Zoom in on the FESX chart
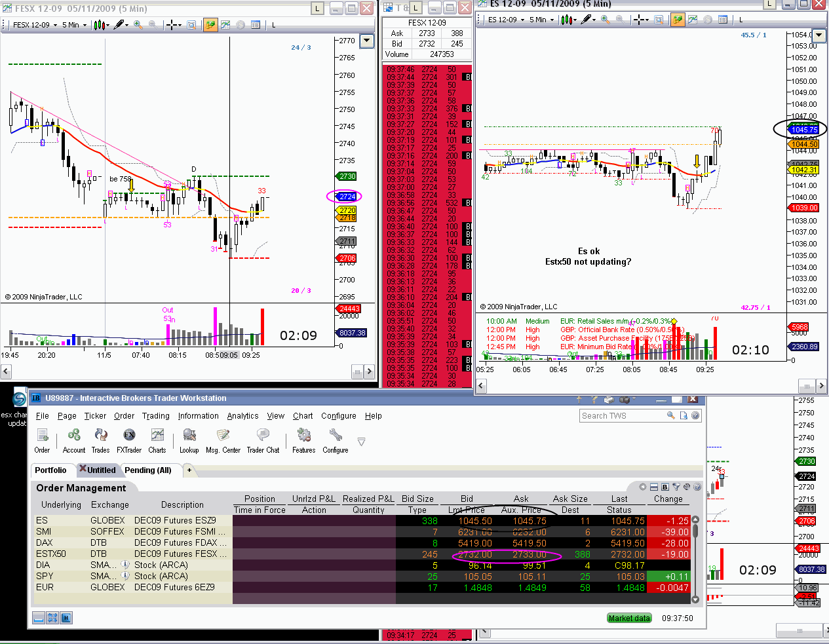 point(138,25)
